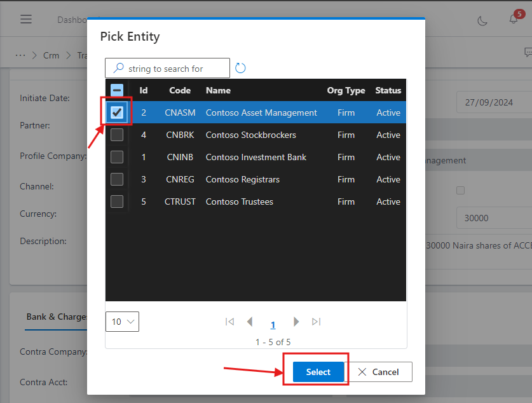Tick the Contoso Trustees row checkbox
This screenshot has height=403, width=532.
117,201
